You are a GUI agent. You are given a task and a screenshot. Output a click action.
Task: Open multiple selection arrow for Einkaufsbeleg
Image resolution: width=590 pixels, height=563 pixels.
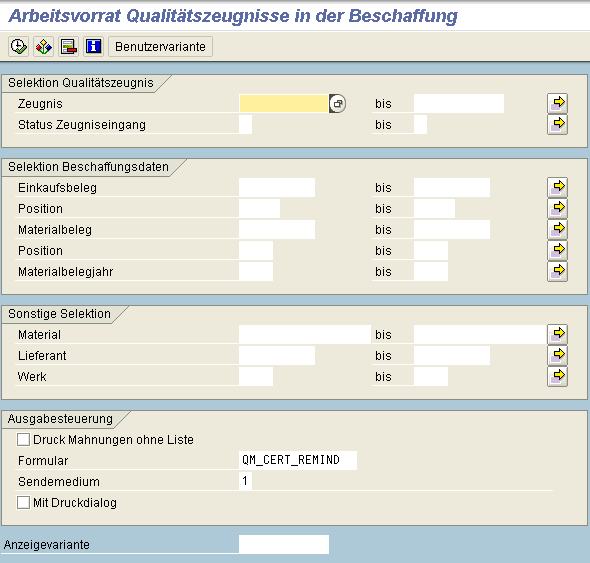click(557, 187)
